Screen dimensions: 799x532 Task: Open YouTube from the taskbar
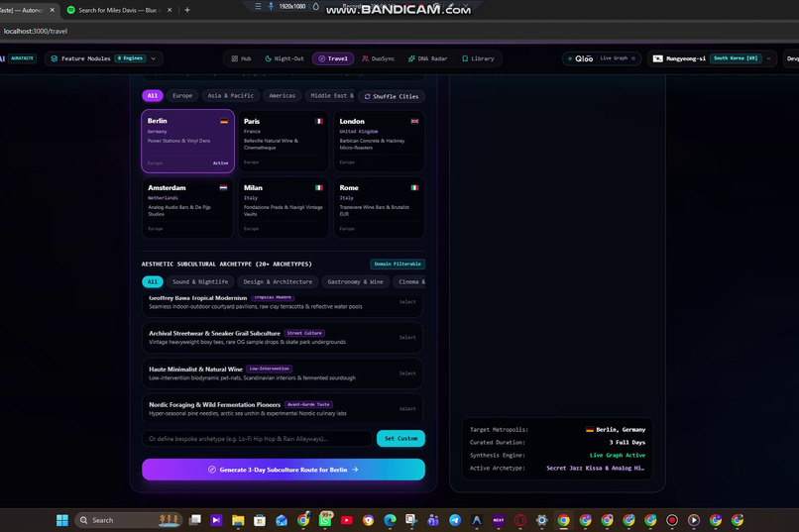pos(347,520)
